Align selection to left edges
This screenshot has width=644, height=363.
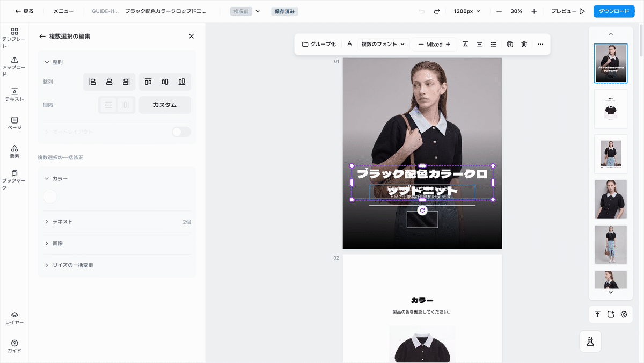click(92, 82)
